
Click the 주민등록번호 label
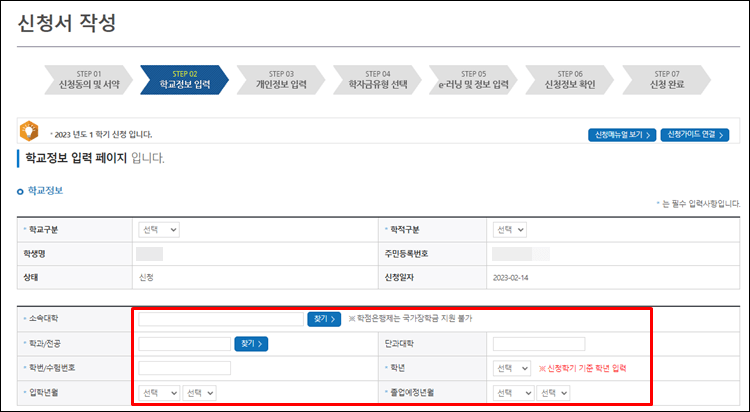(x=406, y=254)
